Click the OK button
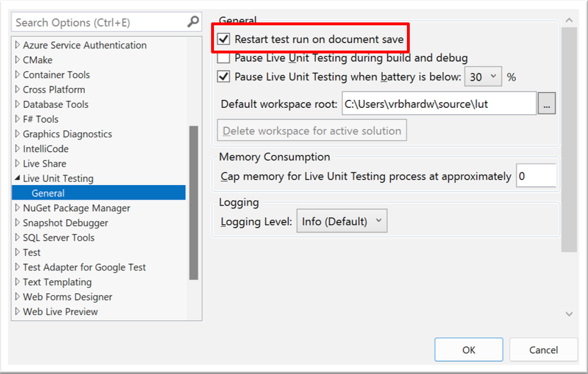 coord(468,349)
